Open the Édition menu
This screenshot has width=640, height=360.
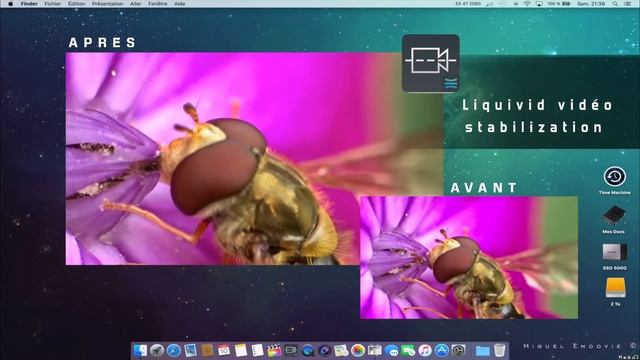coord(77,4)
